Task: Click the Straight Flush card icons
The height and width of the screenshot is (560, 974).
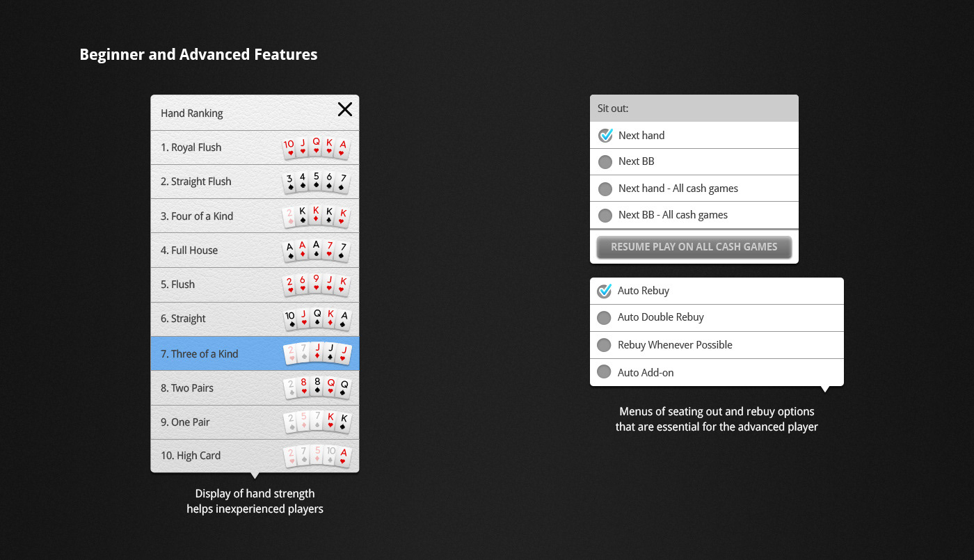Action: click(316, 182)
